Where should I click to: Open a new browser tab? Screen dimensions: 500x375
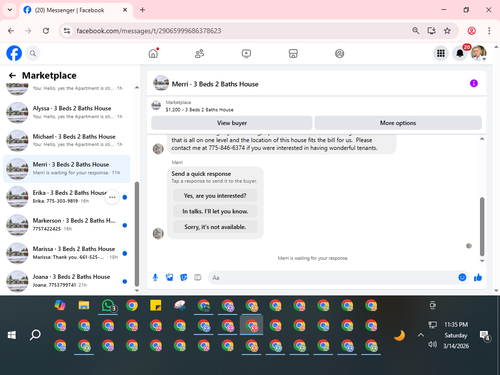pos(142,10)
